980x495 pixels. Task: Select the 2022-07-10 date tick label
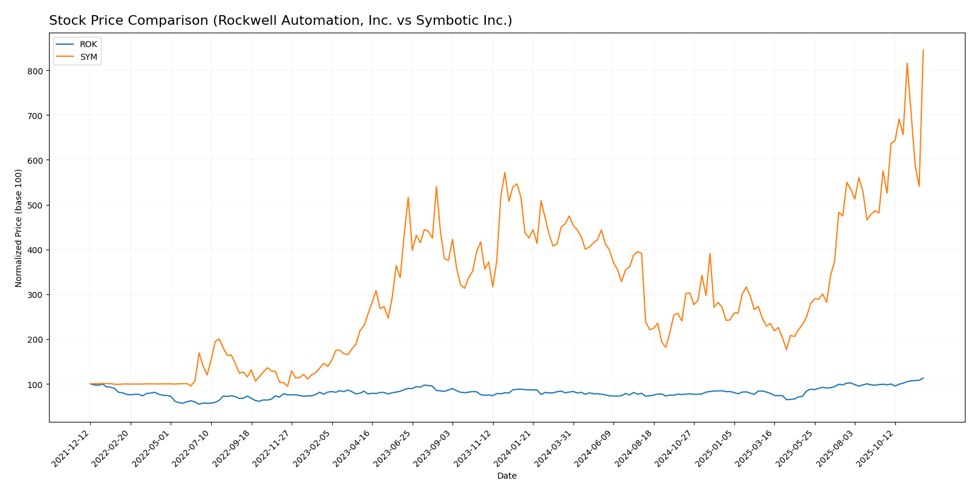coord(193,448)
